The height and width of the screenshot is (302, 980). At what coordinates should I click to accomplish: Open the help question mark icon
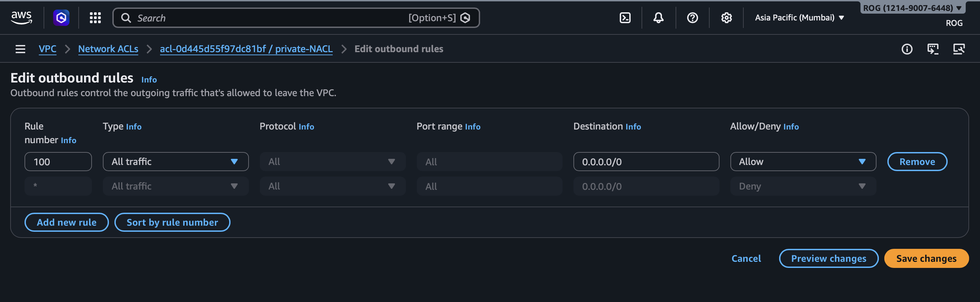[x=692, y=17]
